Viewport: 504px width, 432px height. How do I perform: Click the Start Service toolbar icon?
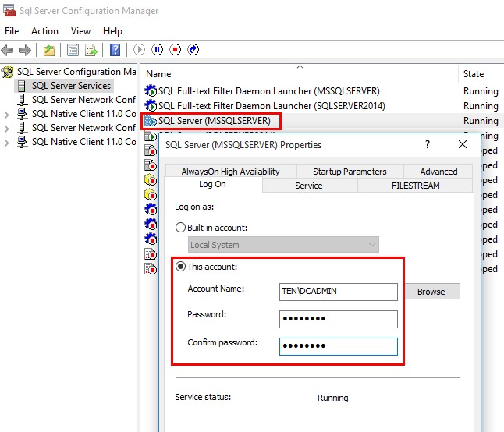139,50
